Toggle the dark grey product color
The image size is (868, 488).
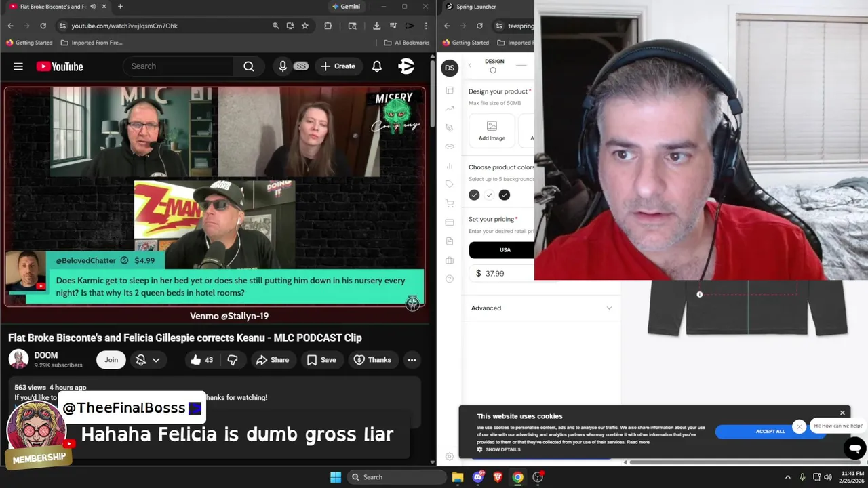tap(474, 195)
